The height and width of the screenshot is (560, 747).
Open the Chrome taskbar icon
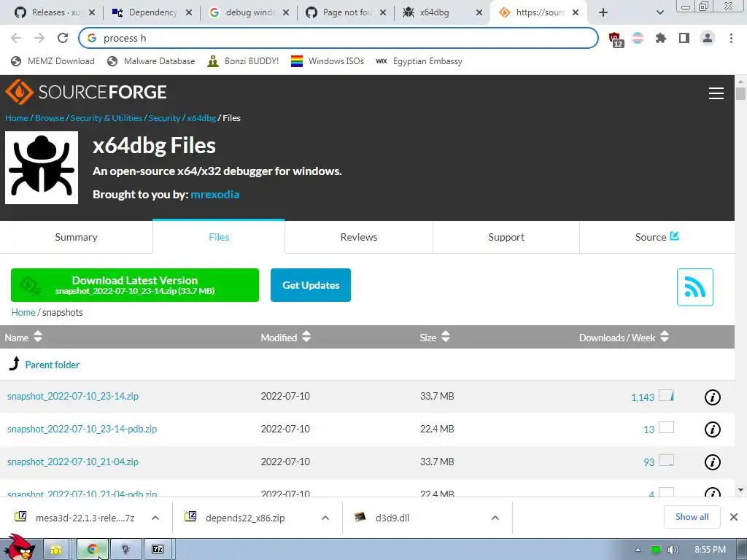tap(93, 550)
